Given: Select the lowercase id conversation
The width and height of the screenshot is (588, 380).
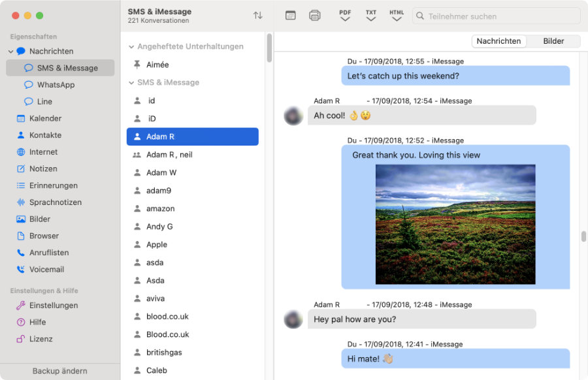Looking at the screenshot, I should 192,101.
